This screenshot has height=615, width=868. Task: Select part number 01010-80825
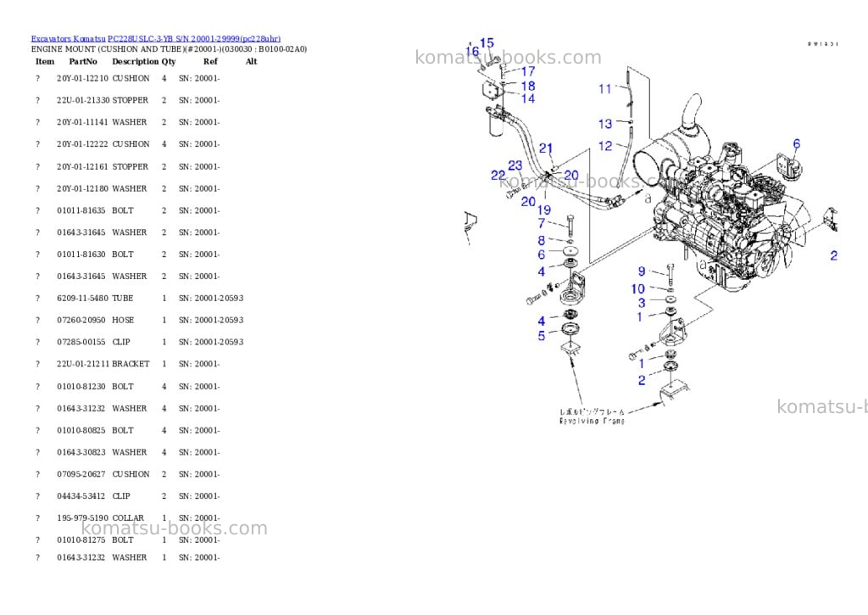pos(81,431)
